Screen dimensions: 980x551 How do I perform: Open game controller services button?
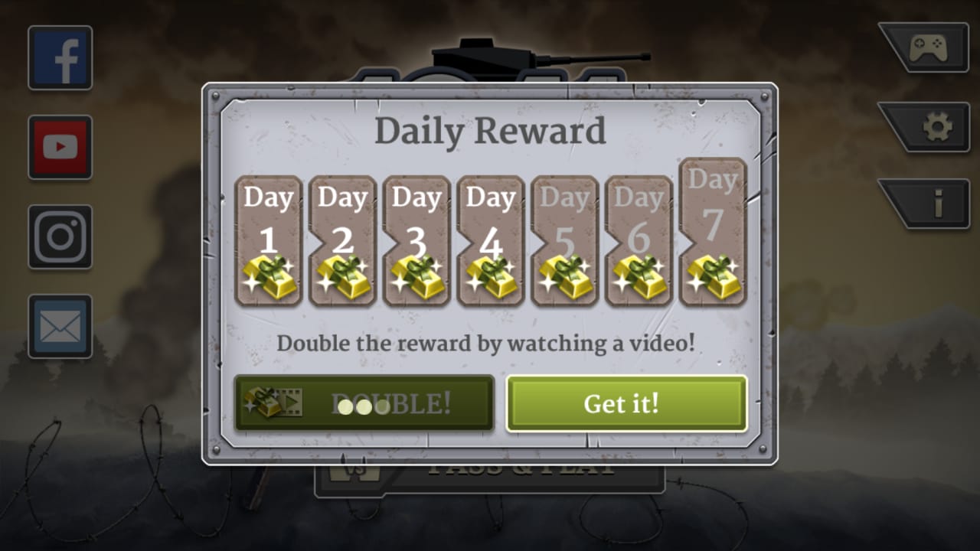point(926,48)
